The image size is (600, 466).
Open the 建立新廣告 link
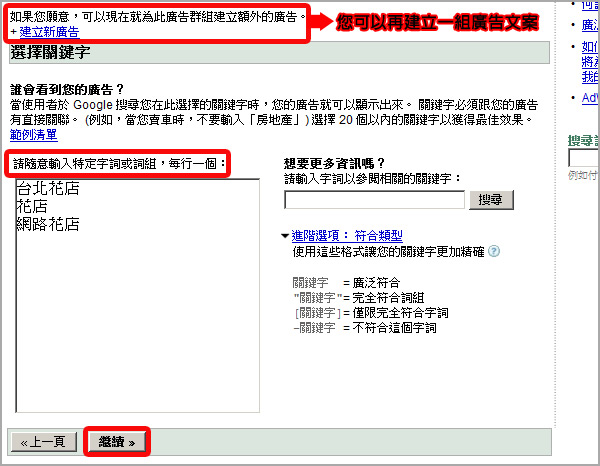pos(49,32)
